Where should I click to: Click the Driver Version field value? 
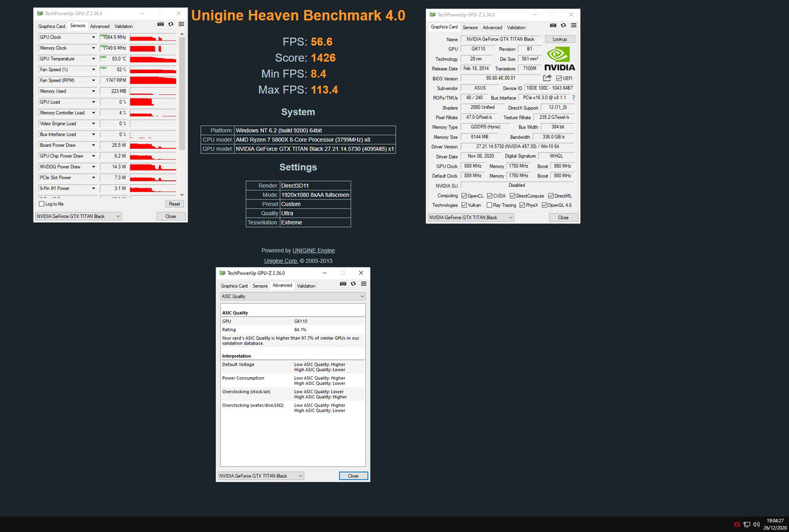pos(518,147)
